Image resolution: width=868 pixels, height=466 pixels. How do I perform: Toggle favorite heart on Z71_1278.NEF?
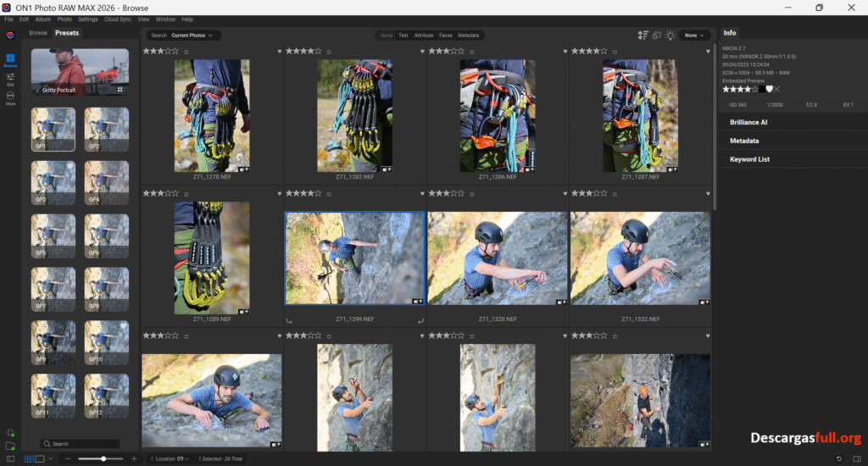280,52
